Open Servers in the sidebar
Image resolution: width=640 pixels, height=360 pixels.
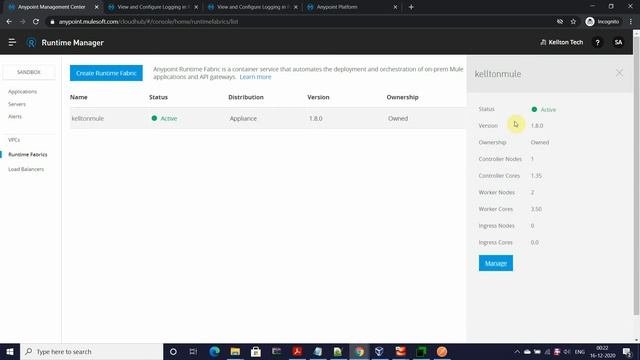point(17,104)
